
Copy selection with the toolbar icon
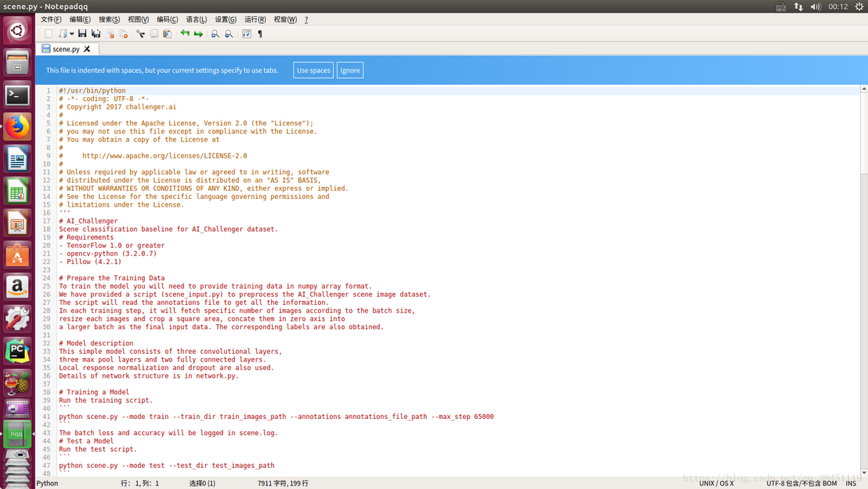coord(154,34)
